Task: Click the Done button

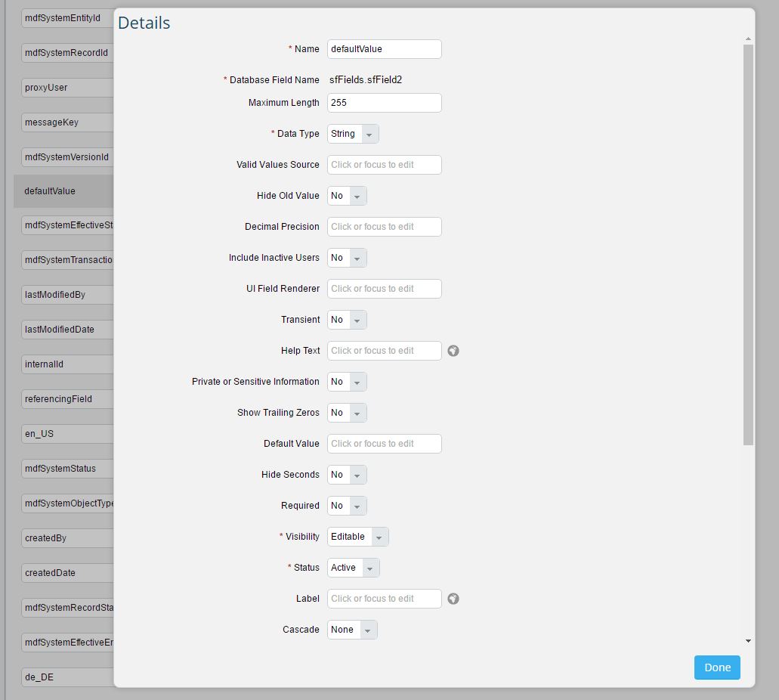Action: click(717, 667)
